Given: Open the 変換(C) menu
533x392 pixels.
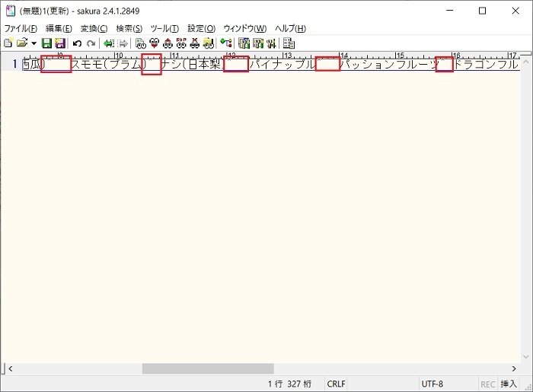Looking at the screenshot, I should [94, 28].
